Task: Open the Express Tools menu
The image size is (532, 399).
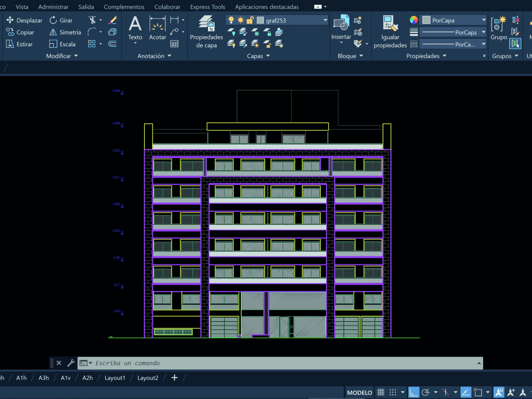Action: pos(207,7)
